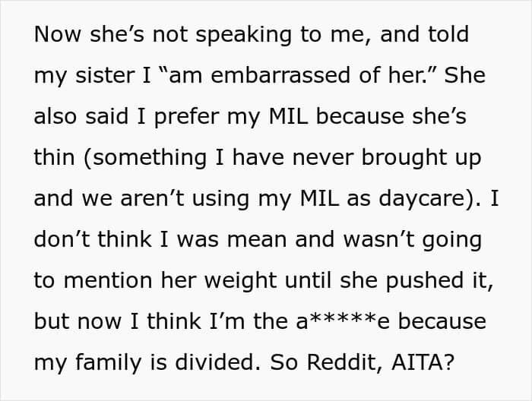
Task: Click the word "divided" in the last line
Action: pyautogui.click(x=215, y=362)
